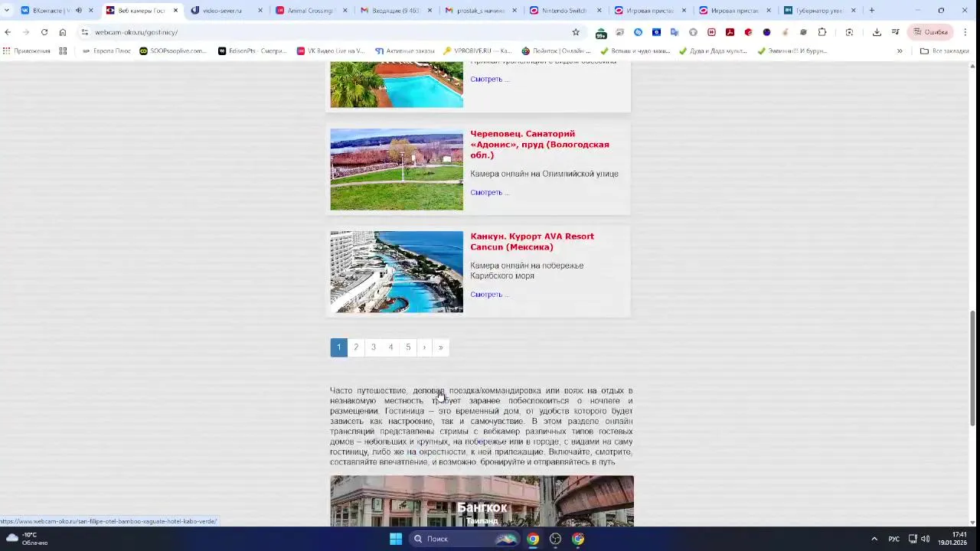Select current pagination page 1

(338, 347)
